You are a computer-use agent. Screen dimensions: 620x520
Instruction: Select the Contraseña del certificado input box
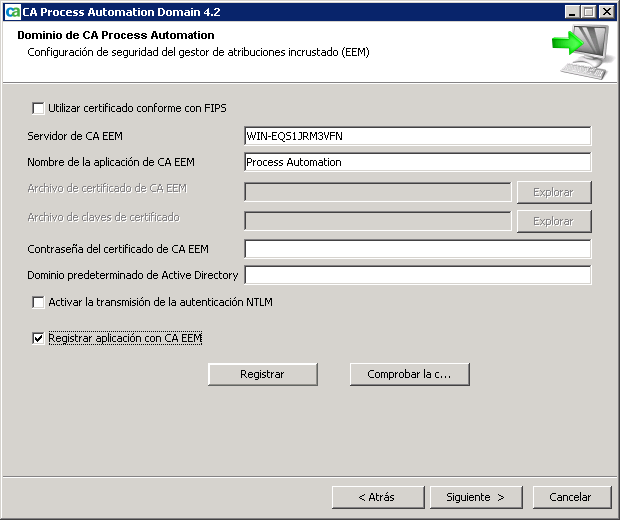[x=417, y=249]
